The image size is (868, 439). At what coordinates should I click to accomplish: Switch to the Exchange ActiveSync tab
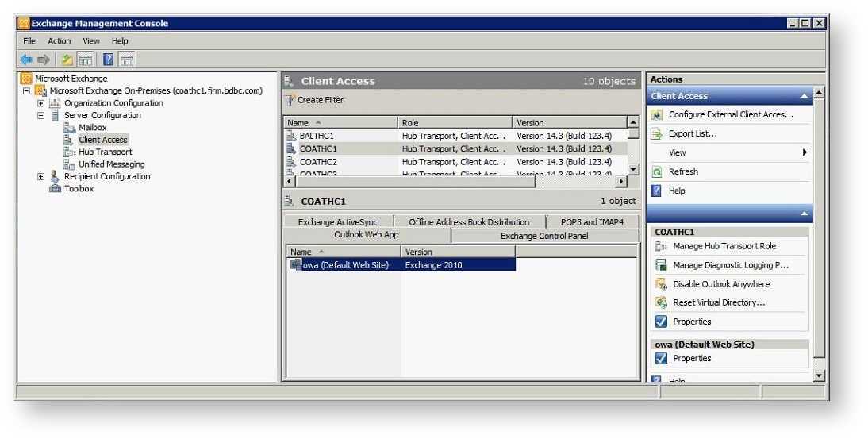pos(338,222)
